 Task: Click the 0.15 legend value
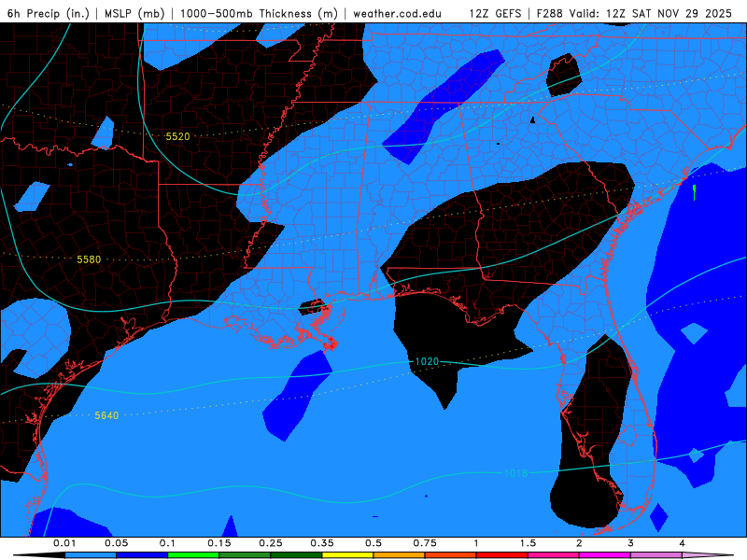point(219,543)
